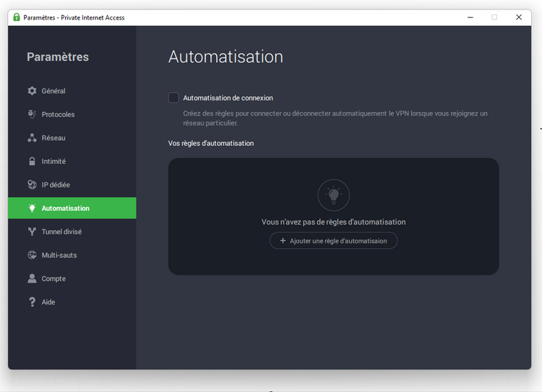This screenshot has height=392, width=542.
Task: Click the Tunnel divisé fork icon
Action: [32, 232]
